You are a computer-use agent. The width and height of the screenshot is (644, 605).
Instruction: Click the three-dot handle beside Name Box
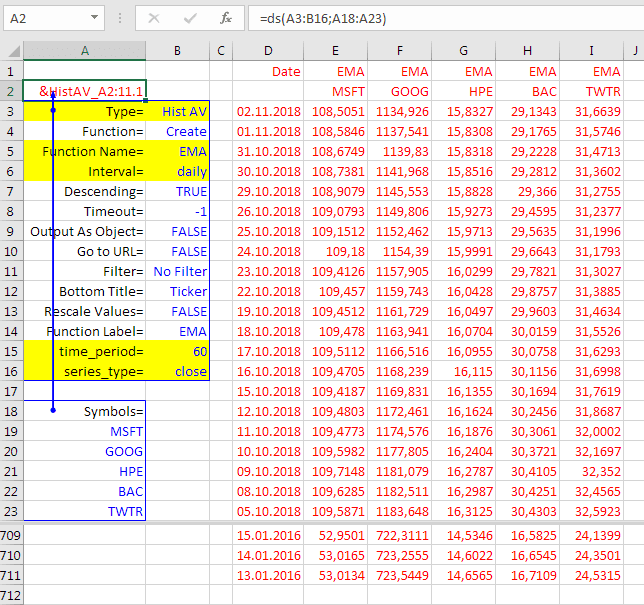click(120, 18)
